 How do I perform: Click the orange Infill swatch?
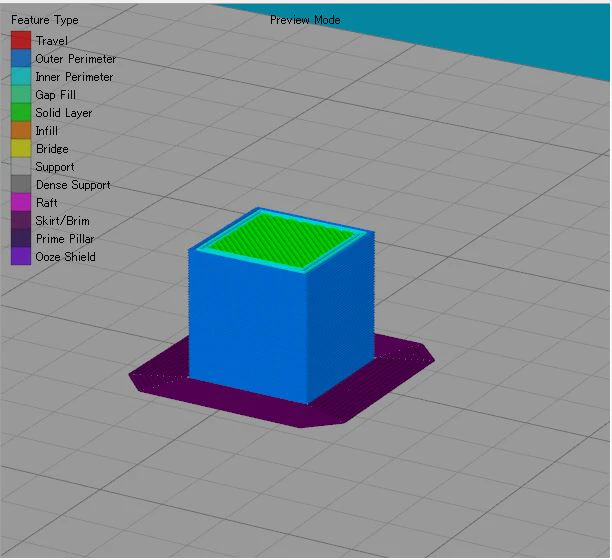click(x=21, y=130)
